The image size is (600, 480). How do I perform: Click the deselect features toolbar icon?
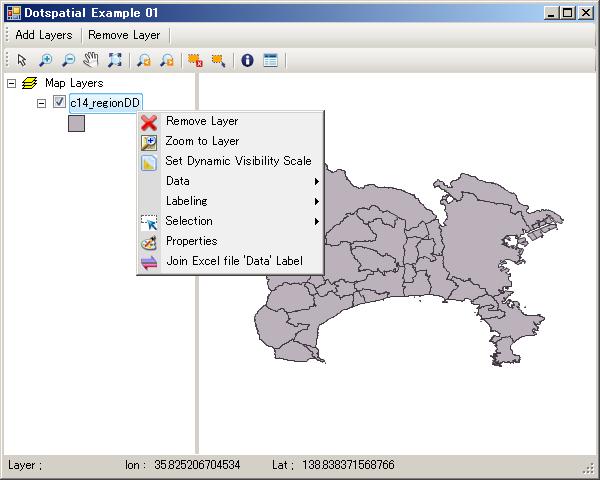pos(195,60)
